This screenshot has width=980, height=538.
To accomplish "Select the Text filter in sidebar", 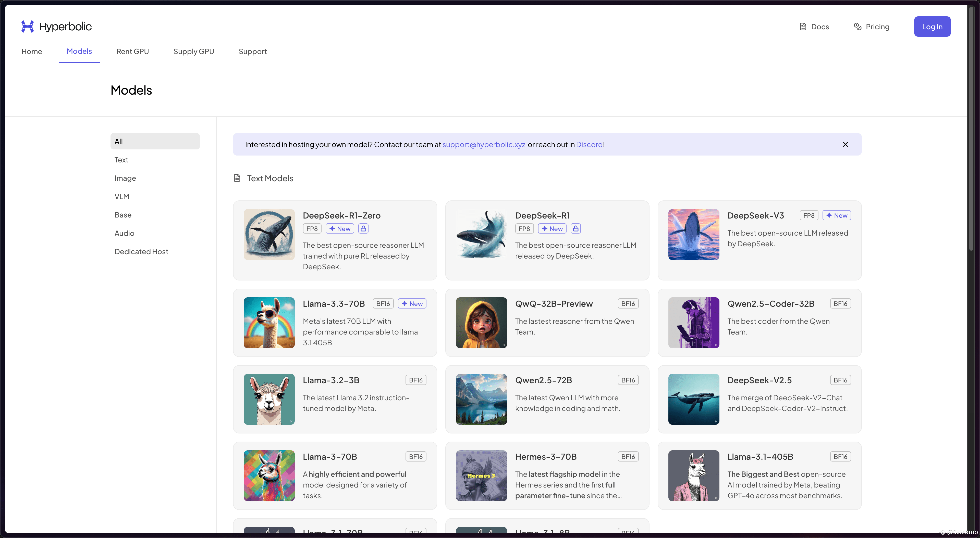I will coord(121,160).
